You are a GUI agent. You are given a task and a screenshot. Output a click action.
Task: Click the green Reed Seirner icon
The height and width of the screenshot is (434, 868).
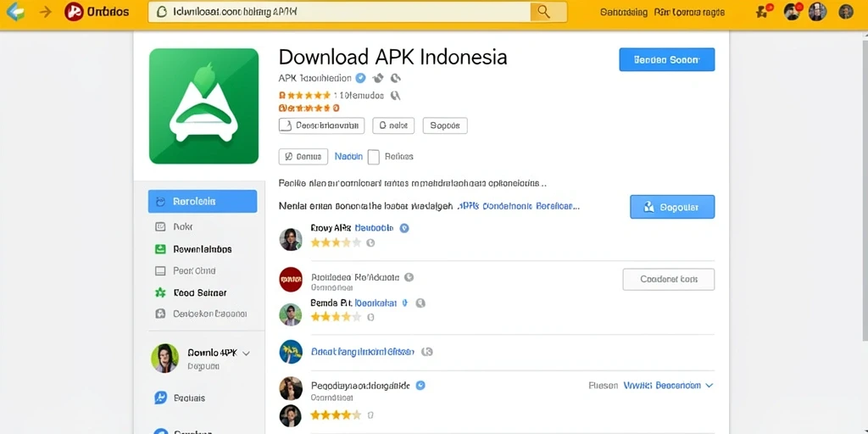(160, 292)
